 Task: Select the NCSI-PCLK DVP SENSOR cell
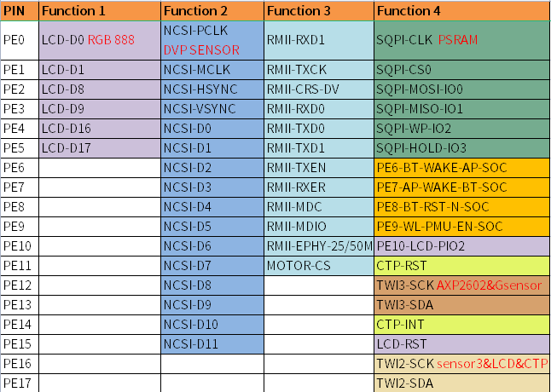pos(212,40)
